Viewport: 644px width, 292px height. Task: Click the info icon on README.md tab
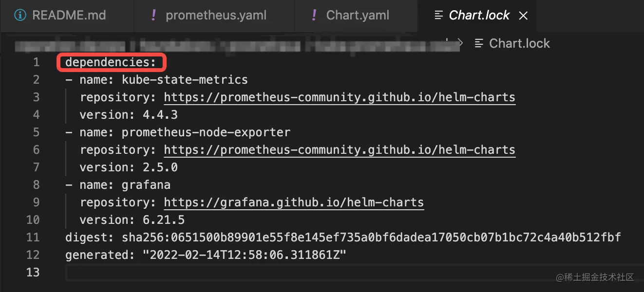[20, 16]
